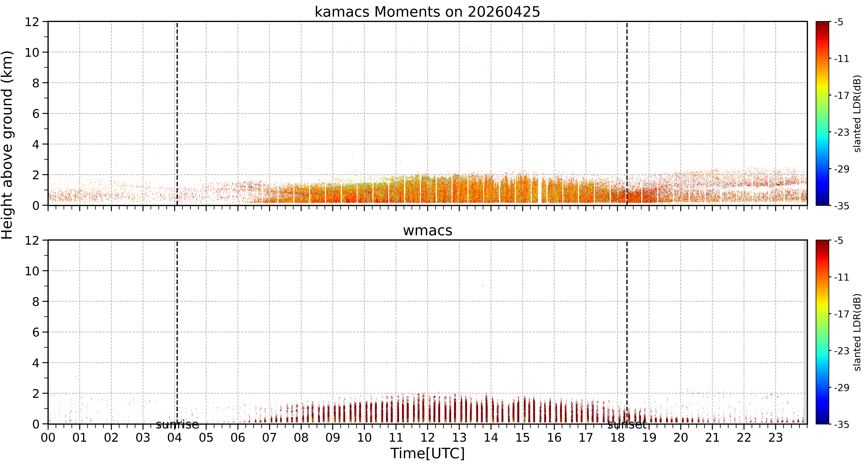Click the sunset dashed line in the kamacs plot
This screenshot has height=467, width=868.
click(x=627, y=114)
